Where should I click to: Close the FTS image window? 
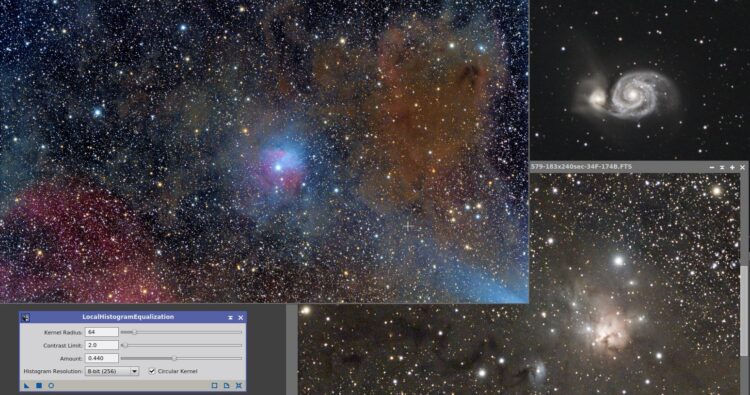tap(742, 167)
